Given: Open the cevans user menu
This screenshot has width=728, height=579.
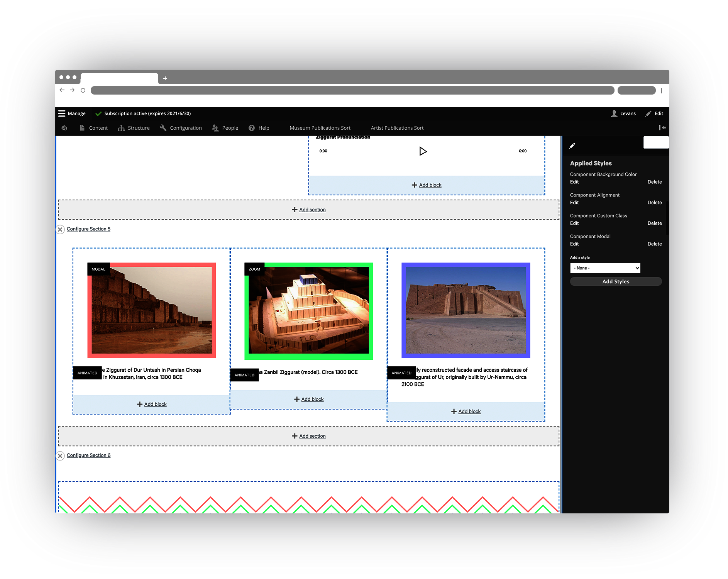Looking at the screenshot, I should tap(623, 113).
